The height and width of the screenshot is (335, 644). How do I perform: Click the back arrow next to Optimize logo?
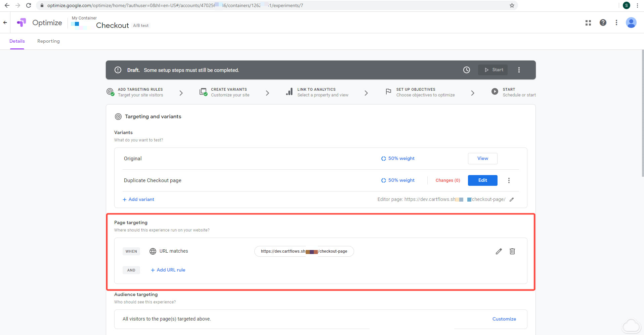coord(5,23)
